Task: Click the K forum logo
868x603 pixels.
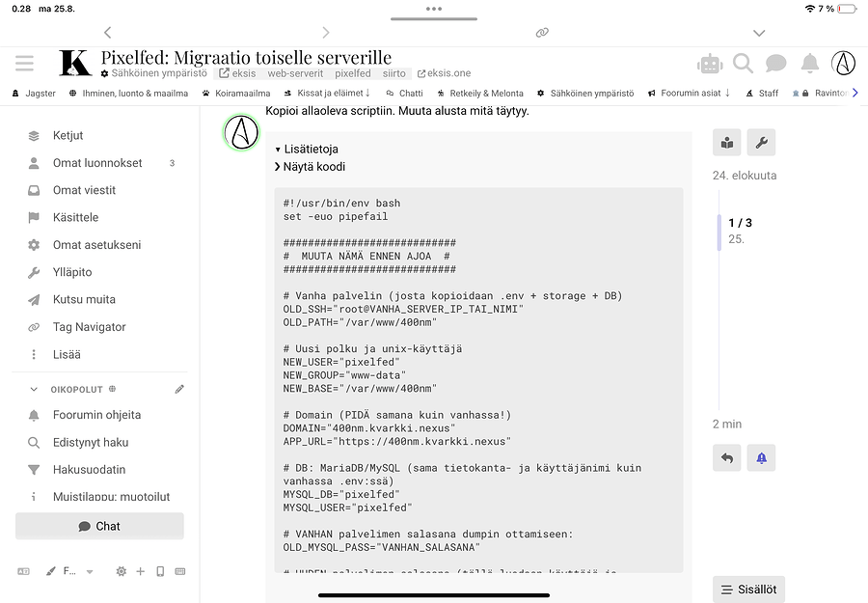Action: [x=75, y=63]
